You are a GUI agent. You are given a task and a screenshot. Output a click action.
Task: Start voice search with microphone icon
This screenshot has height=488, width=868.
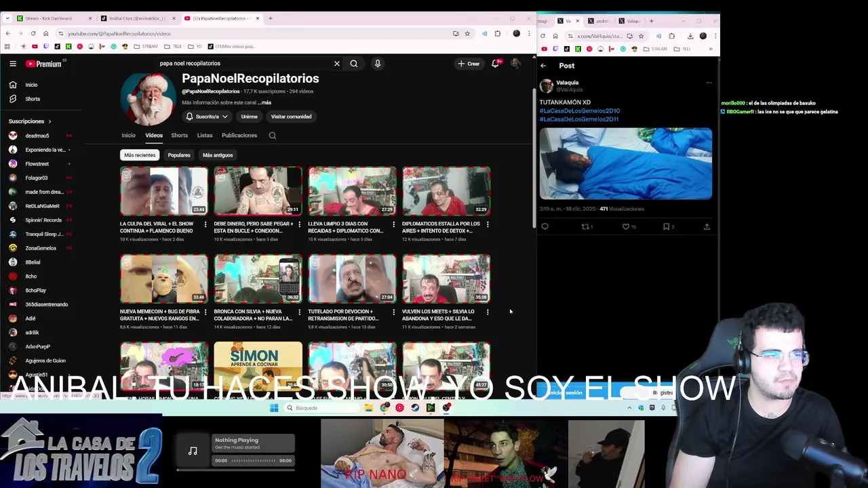[x=377, y=64]
